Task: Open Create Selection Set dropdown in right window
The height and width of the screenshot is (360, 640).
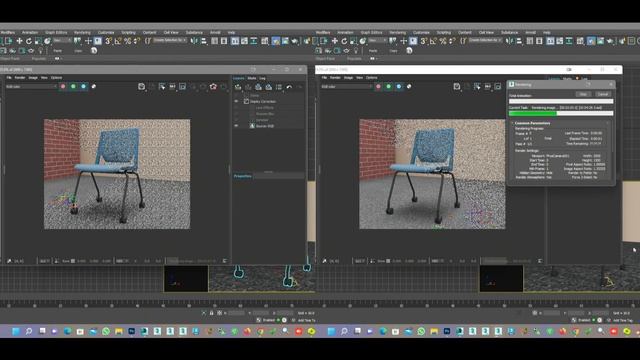Action: pos(486,41)
